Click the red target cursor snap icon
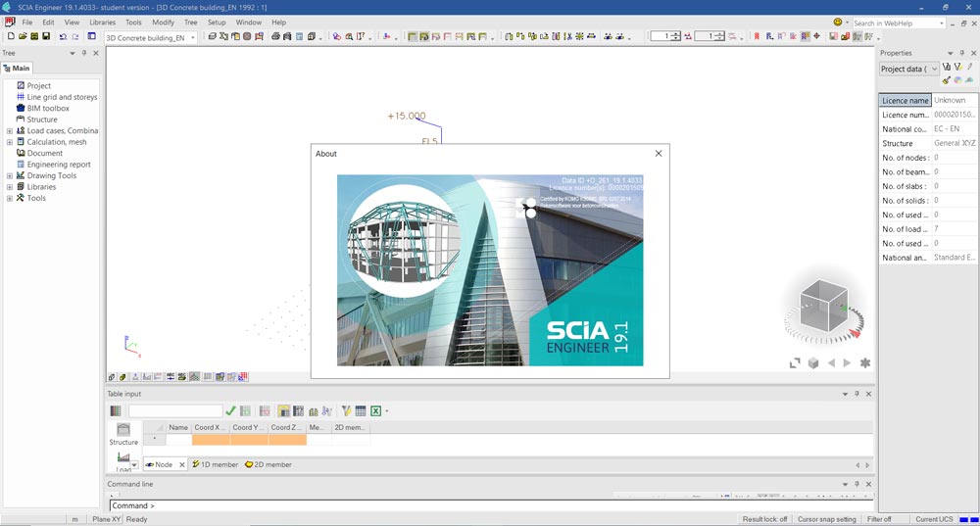Viewport: 980px width, 526px height. coord(816,37)
